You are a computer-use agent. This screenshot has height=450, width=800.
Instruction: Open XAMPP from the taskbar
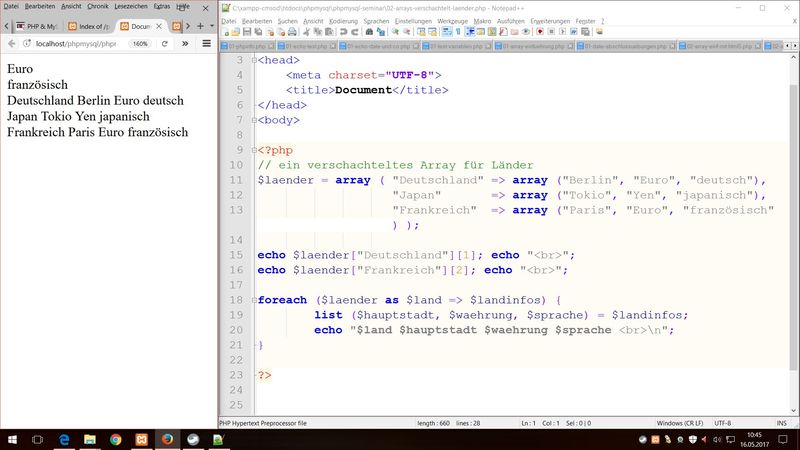(141, 439)
